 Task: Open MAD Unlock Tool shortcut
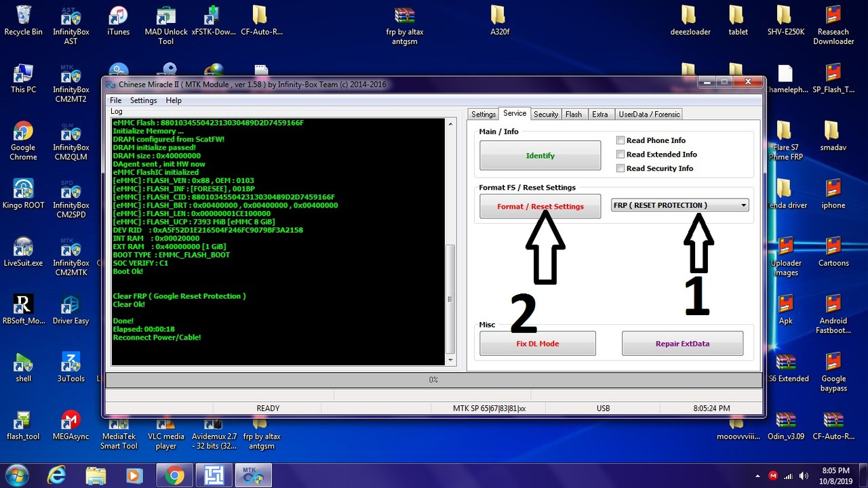166,24
